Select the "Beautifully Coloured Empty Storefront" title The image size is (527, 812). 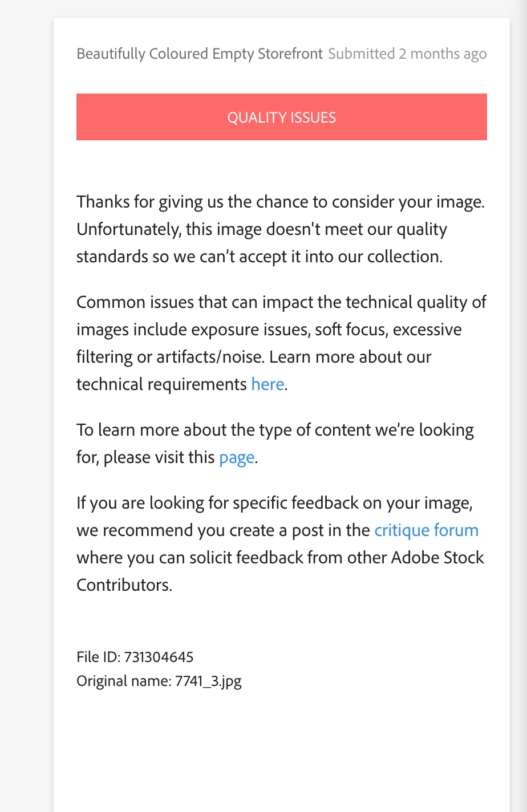(200, 54)
